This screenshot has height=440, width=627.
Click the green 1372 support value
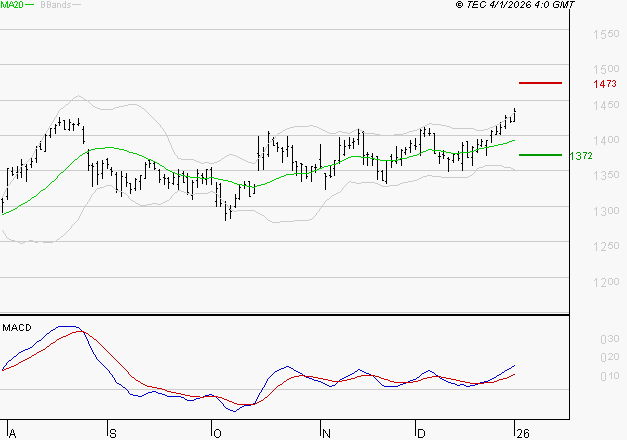581,156
